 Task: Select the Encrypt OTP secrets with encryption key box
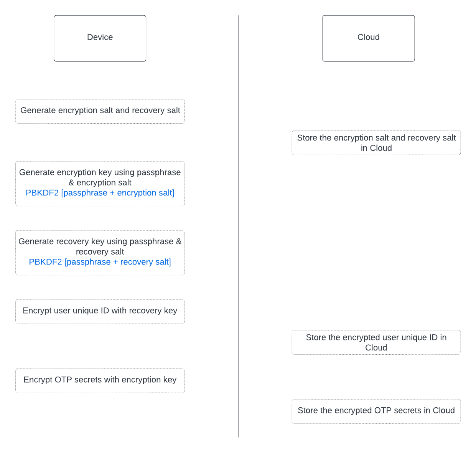[x=100, y=381]
